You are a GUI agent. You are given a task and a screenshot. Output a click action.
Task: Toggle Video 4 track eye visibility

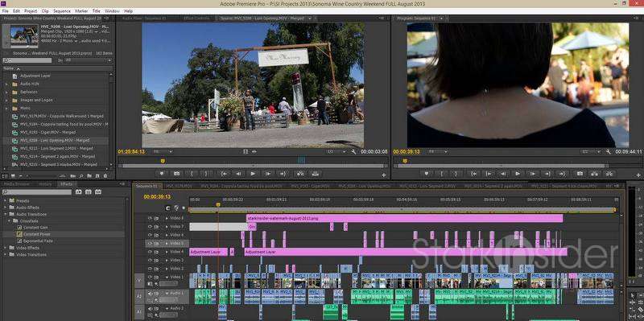click(x=150, y=252)
